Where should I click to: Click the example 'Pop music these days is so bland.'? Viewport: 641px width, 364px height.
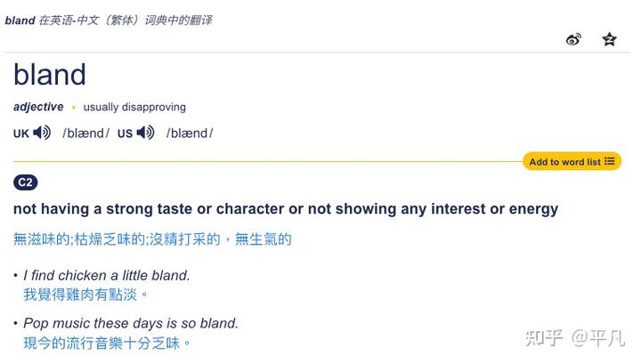[131, 323]
